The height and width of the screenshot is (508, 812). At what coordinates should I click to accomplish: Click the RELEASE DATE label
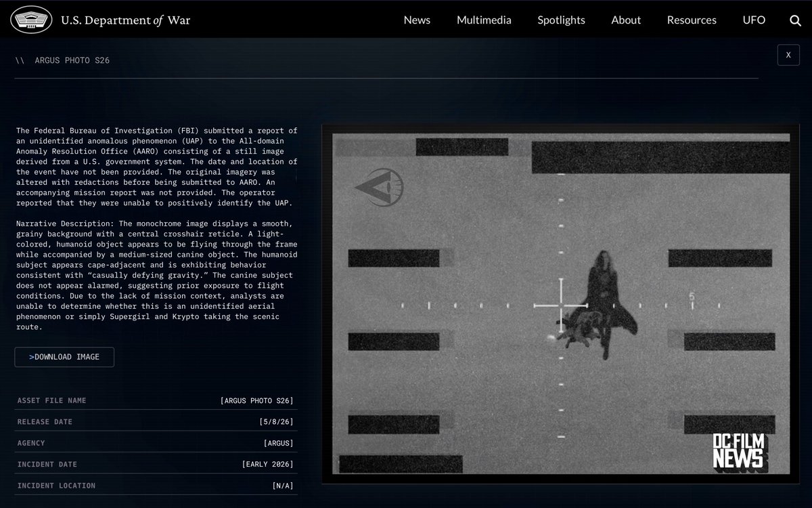(45, 422)
